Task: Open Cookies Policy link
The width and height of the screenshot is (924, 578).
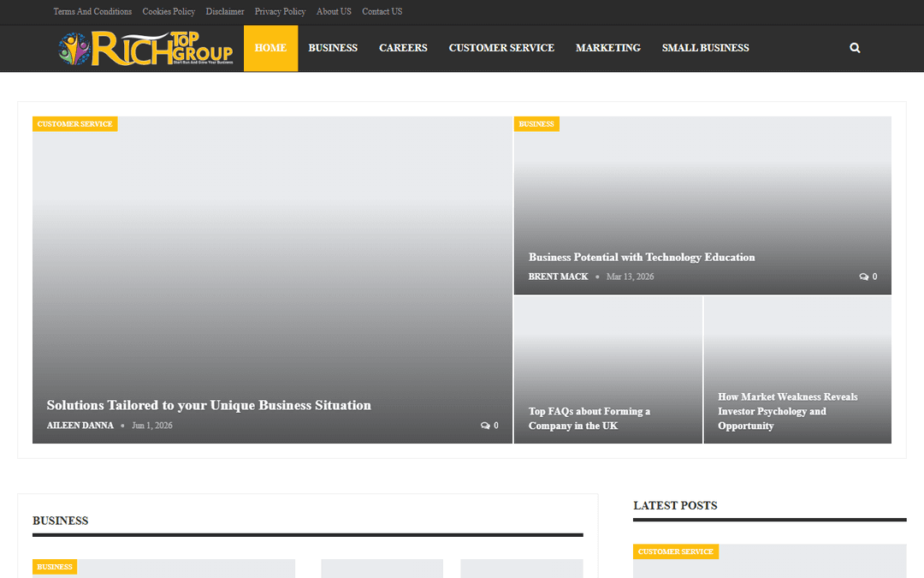Action: pyautogui.click(x=169, y=11)
